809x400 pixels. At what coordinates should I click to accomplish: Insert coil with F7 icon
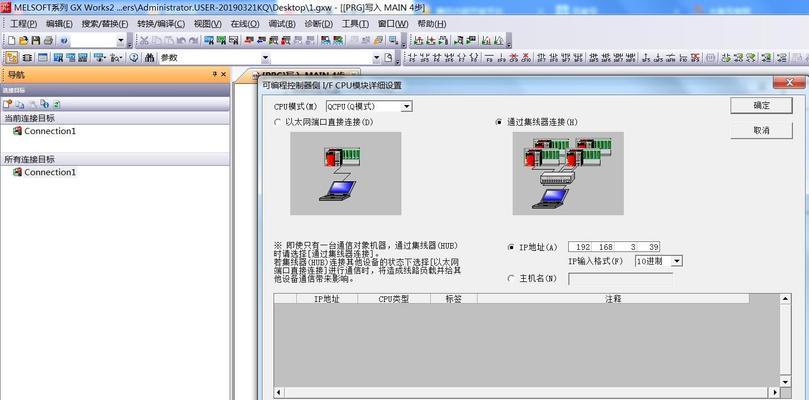462,57
